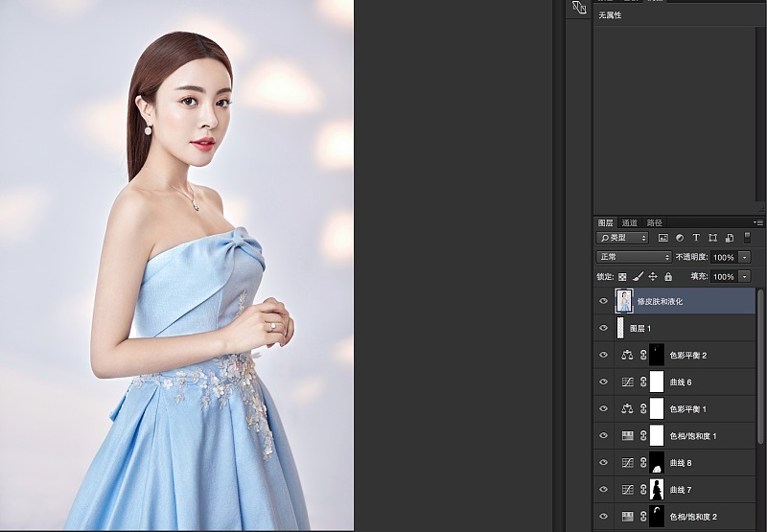Open the 填充 fill slider arrow

click(745, 277)
